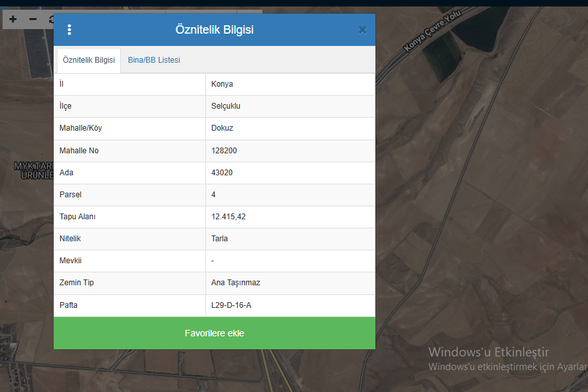Zoom in the map with plus icon
588x392 pixels.
pos(13,19)
